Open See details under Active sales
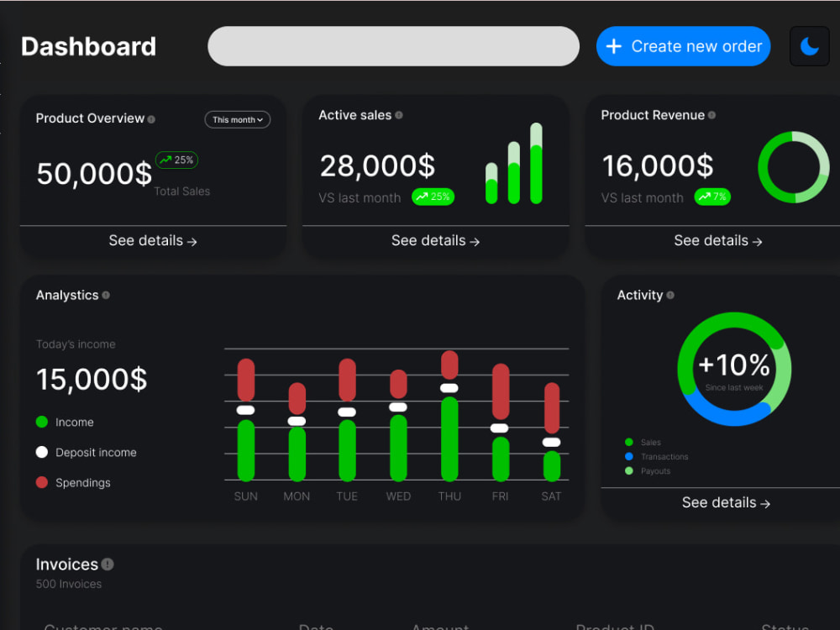 click(435, 241)
